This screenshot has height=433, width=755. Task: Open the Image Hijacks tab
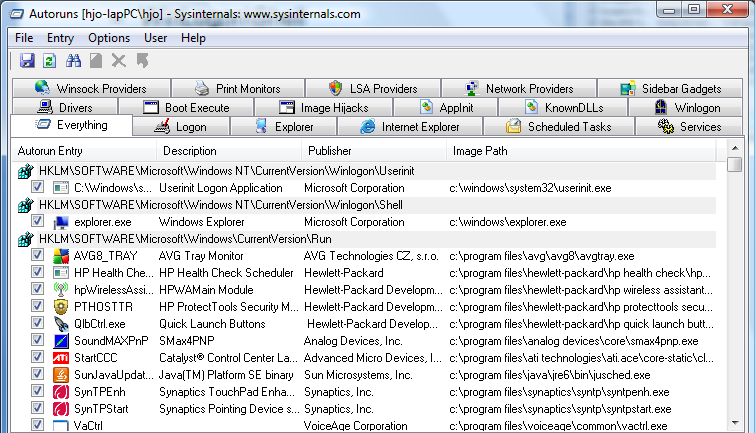(x=324, y=107)
